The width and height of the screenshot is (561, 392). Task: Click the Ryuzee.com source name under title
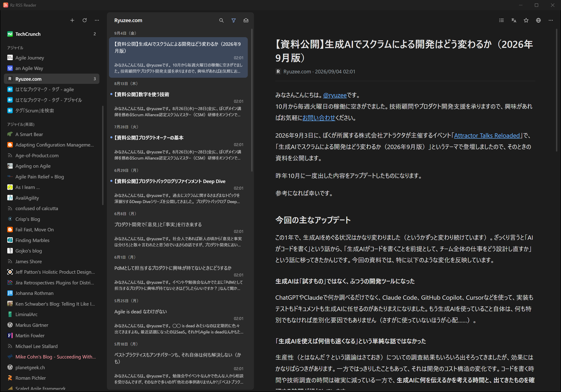pyautogui.click(x=297, y=72)
